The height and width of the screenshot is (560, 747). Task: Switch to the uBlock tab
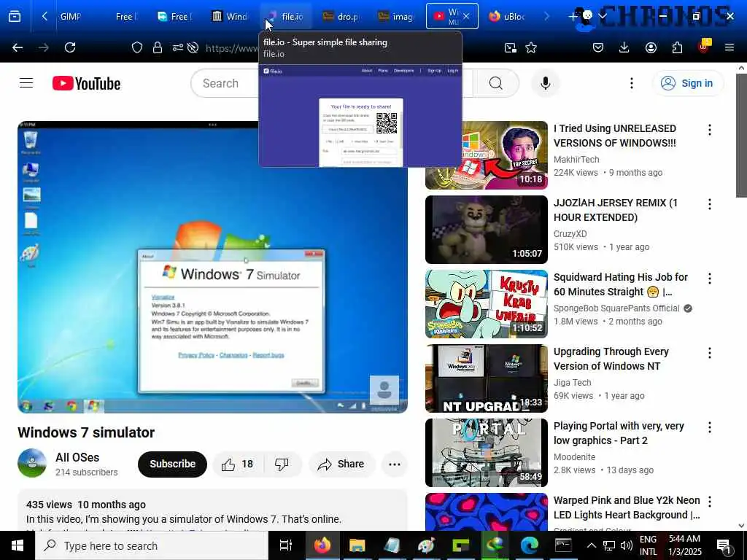507,17
